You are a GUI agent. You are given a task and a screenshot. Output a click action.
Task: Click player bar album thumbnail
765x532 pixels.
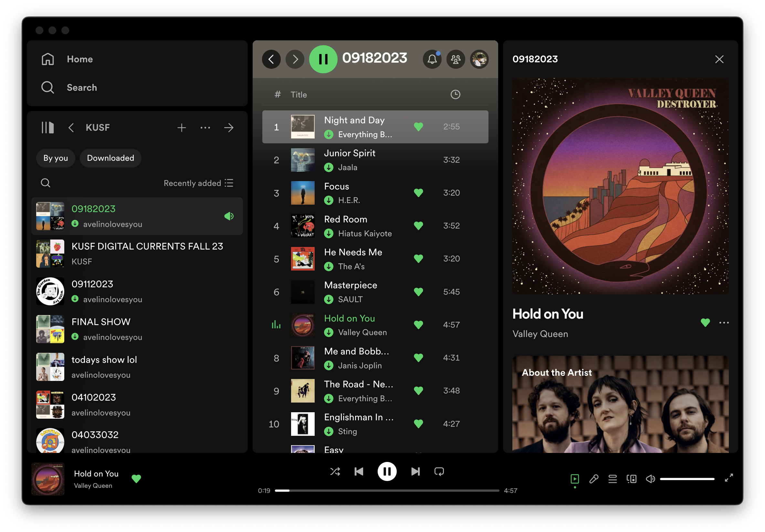[x=48, y=479]
